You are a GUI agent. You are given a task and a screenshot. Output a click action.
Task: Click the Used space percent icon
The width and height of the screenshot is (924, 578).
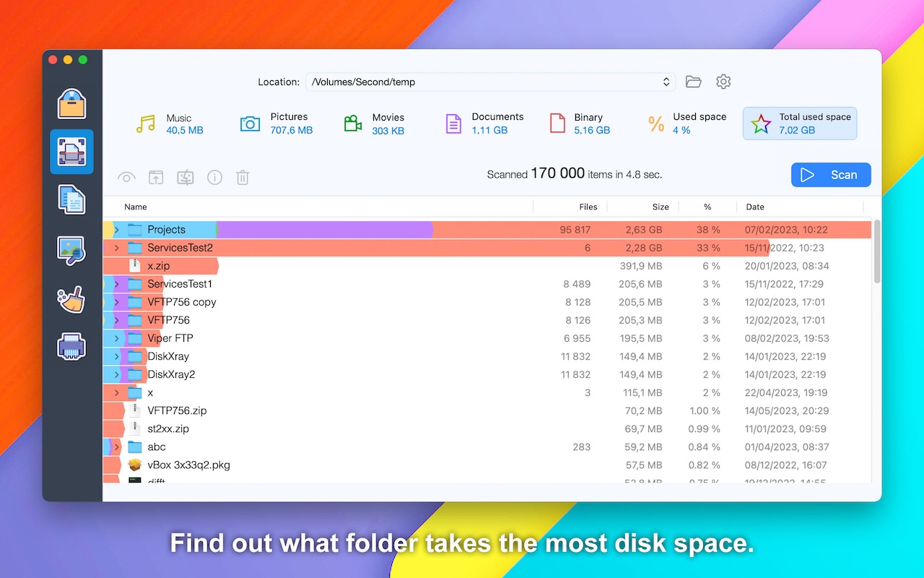tap(656, 124)
